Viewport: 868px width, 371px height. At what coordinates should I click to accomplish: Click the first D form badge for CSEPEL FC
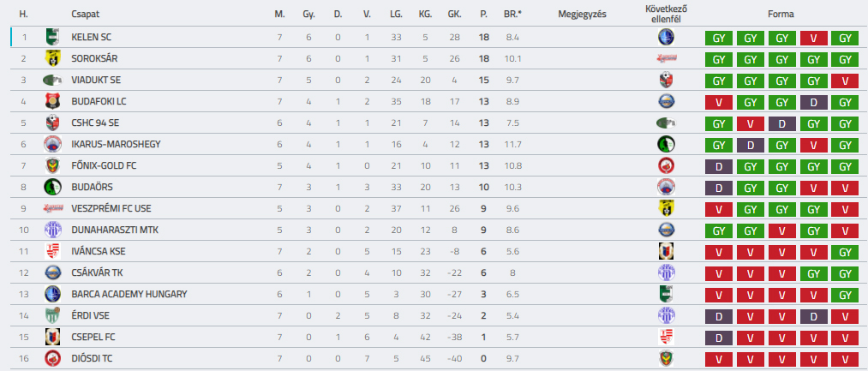pyautogui.click(x=719, y=338)
